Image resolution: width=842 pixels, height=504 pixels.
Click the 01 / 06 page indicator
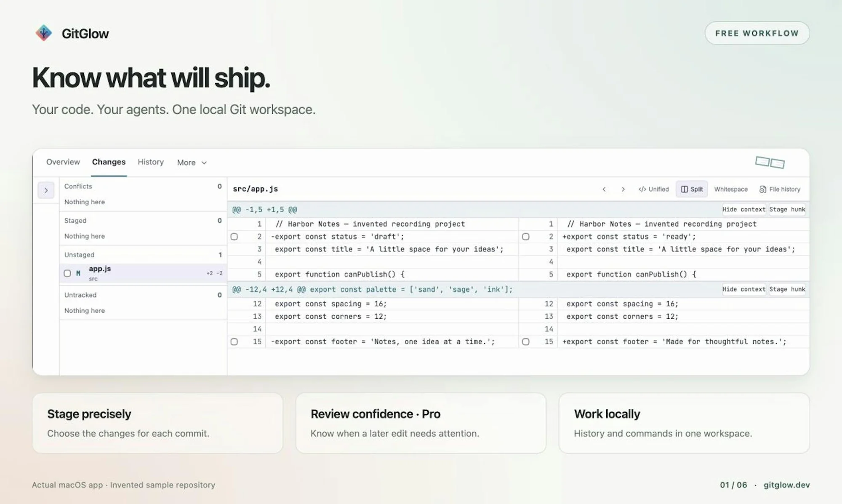click(x=733, y=485)
